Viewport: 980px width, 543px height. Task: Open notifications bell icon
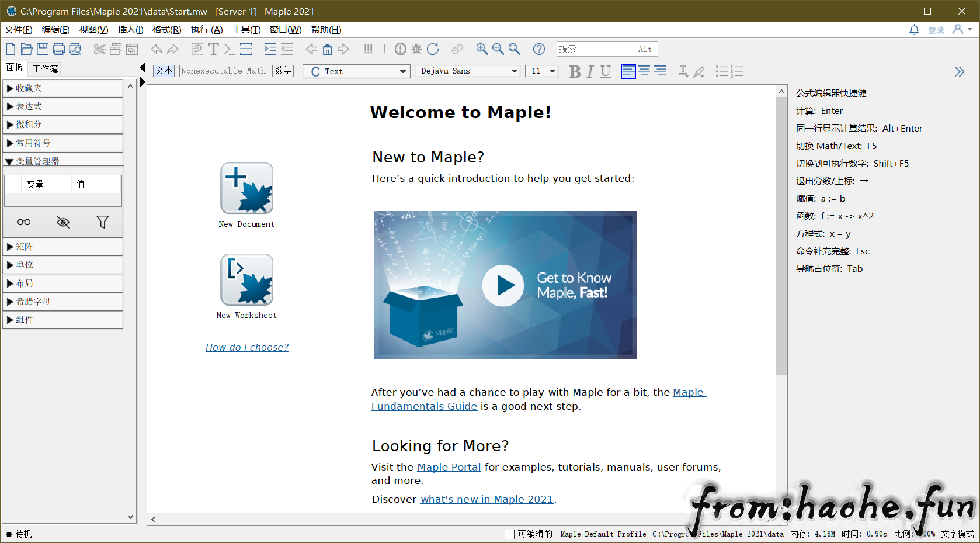point(914,29)
